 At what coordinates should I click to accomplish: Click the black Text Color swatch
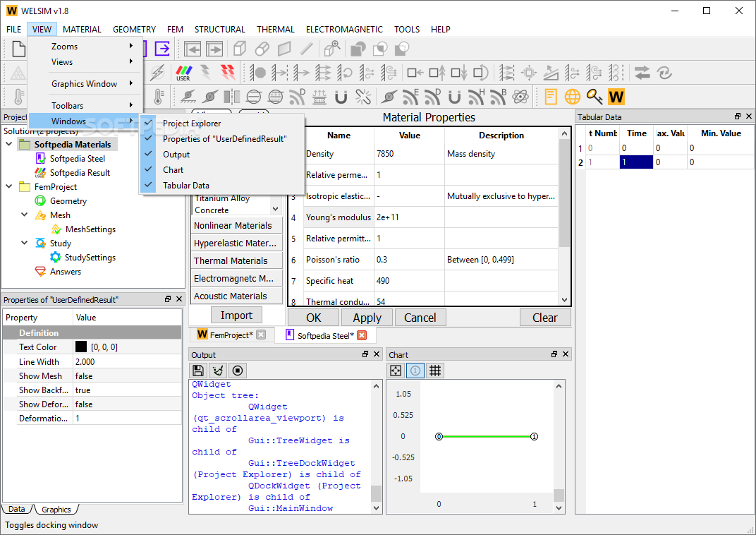(81, 347)
